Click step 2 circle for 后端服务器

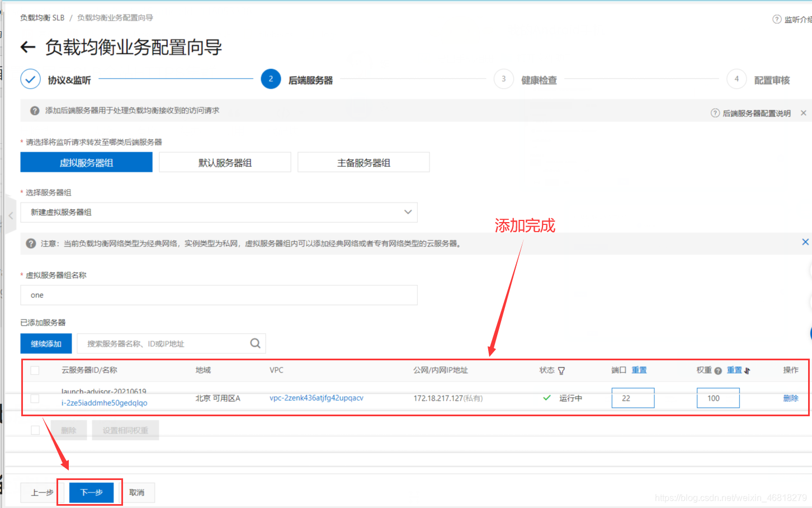click(271, 79)
